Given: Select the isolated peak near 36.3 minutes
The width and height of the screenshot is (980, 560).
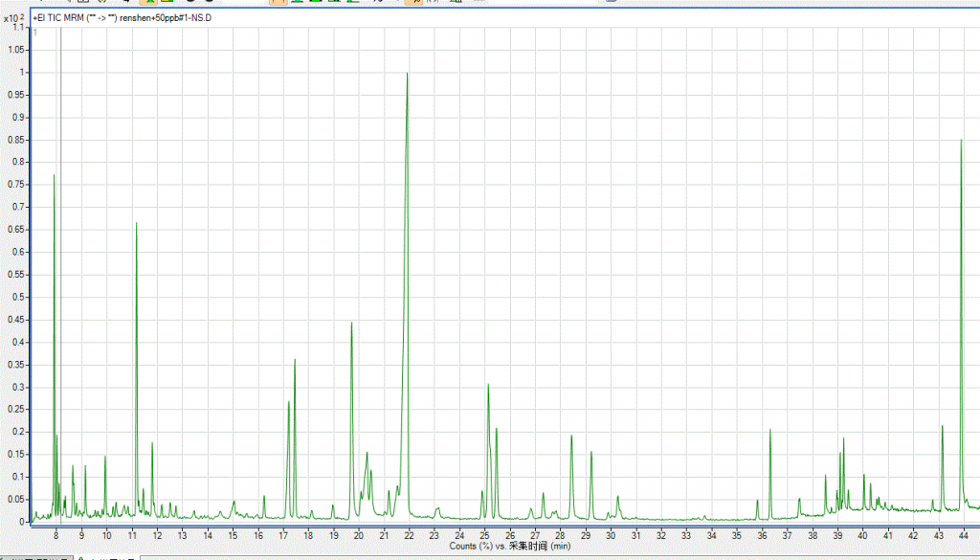Looking at the screenshot, I should click(769, 431).
